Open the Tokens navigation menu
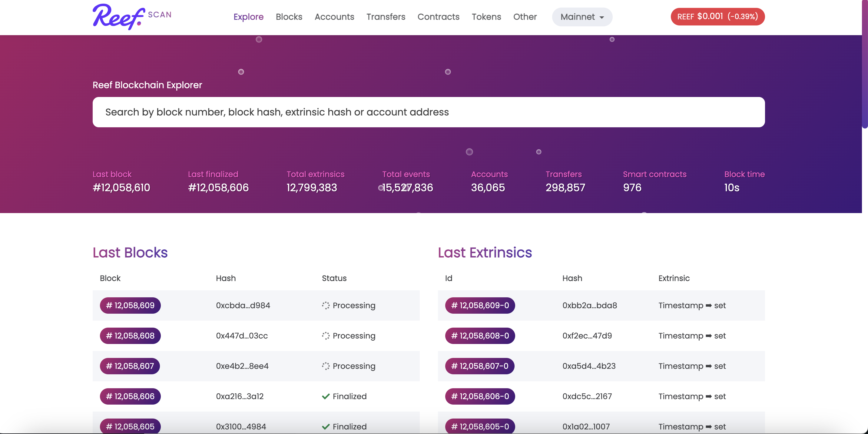This screenshot has width=868, height=434. tap(486, 17)
